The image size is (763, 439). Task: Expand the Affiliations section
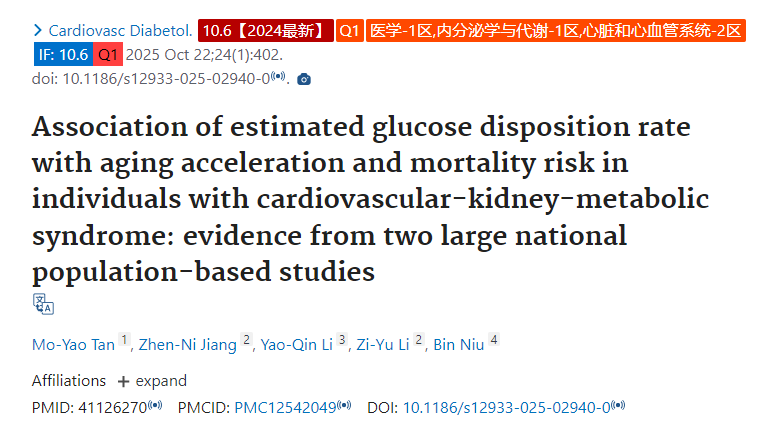pos(152,381)
